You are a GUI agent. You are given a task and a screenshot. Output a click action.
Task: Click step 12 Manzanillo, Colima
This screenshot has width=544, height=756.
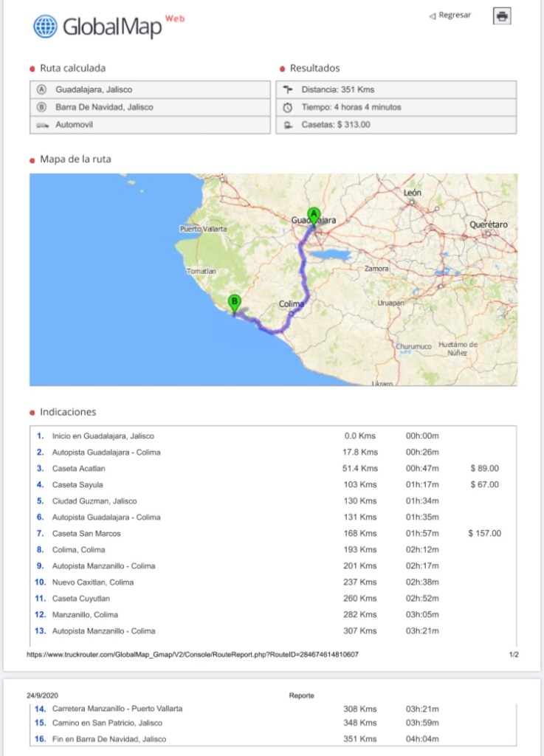(84, 615)
